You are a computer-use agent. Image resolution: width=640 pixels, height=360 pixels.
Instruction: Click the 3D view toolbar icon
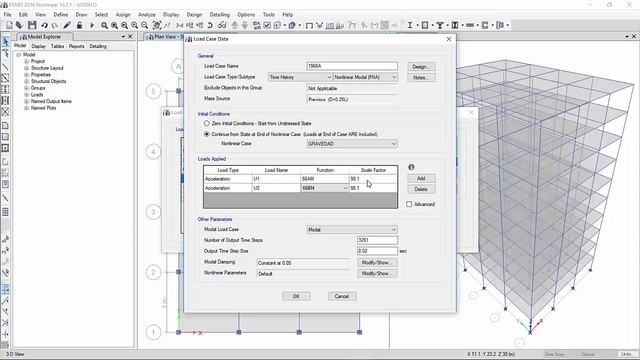click(180, 25)
